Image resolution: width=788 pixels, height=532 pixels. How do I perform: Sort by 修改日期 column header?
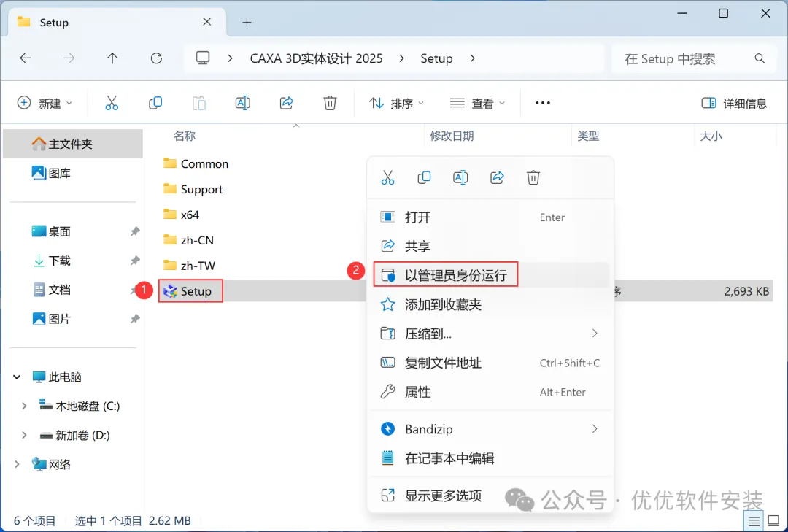452,136
